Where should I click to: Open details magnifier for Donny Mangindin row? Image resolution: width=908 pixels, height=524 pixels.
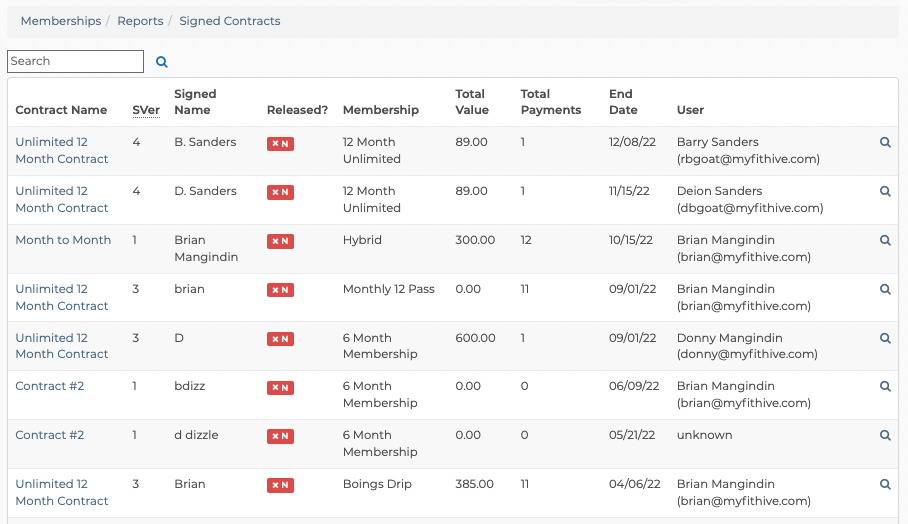coord(885,338)
